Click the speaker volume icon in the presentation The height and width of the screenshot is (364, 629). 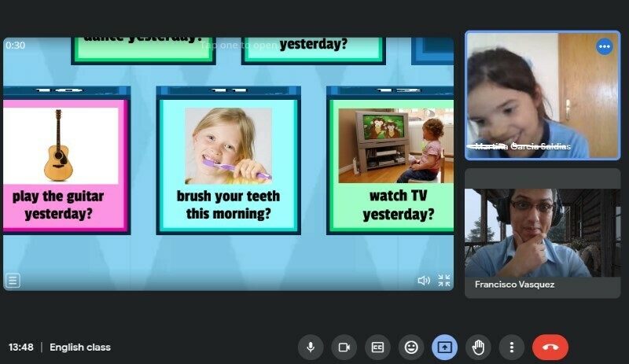pyautogui.click(x=424, y=281)
